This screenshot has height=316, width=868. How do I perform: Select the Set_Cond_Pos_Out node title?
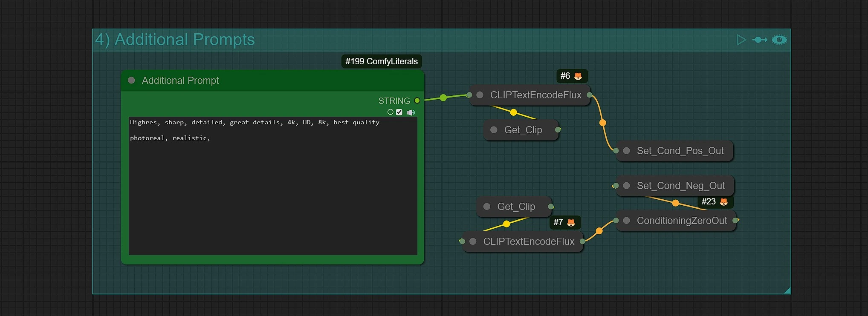(680, 151)
